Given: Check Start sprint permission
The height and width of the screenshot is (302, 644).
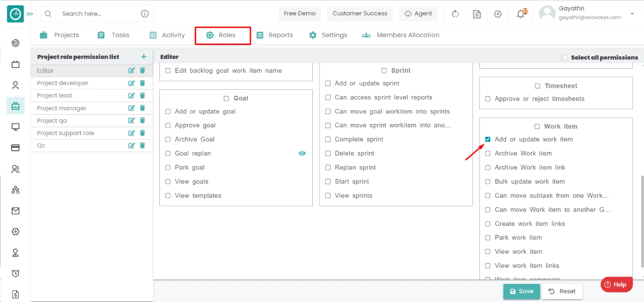Looking at the screenshot, I should tap(328, 181).
